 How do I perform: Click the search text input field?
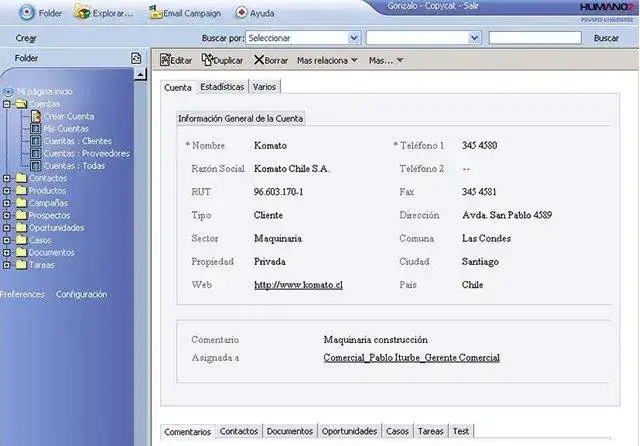pos(535,38)
